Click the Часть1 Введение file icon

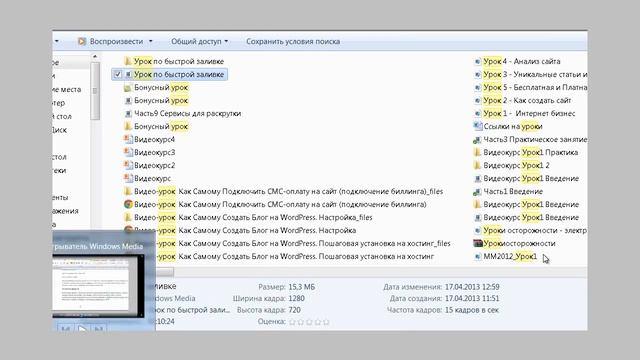(x=477, y=191)
